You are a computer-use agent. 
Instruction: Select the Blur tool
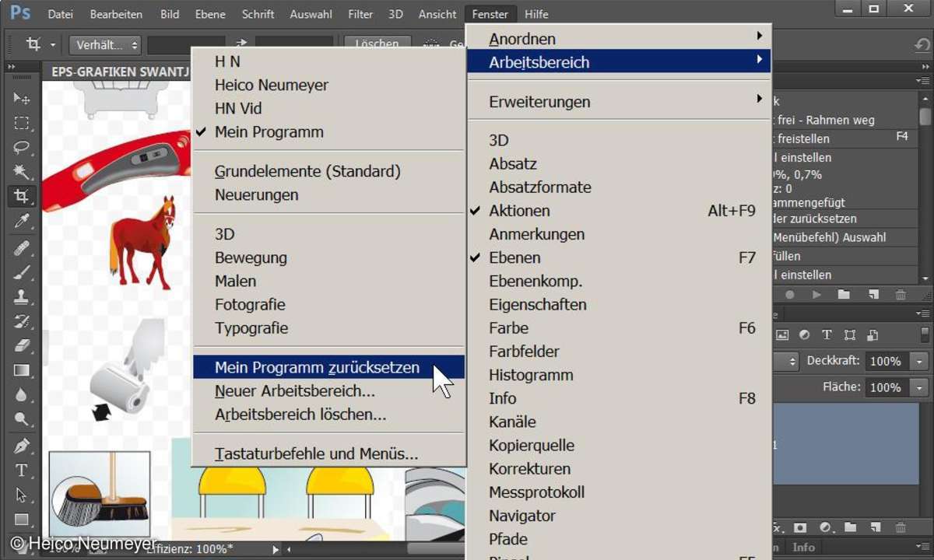coord(21,395)
